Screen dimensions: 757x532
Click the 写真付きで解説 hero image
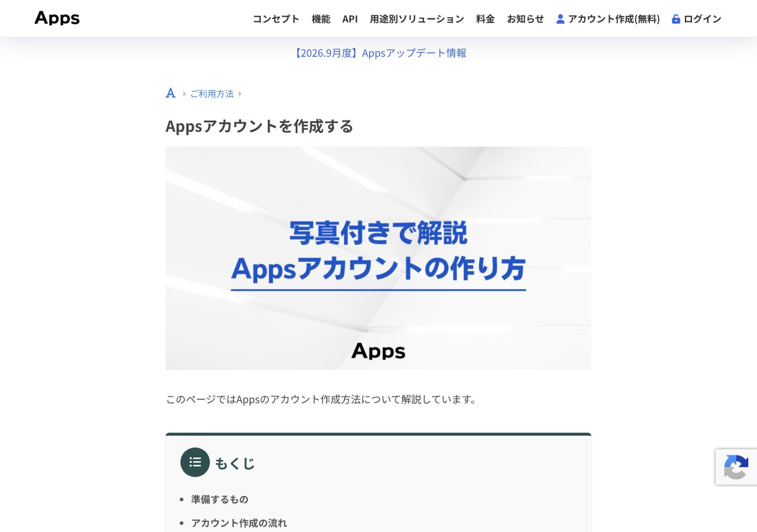(x=378, y=258)
